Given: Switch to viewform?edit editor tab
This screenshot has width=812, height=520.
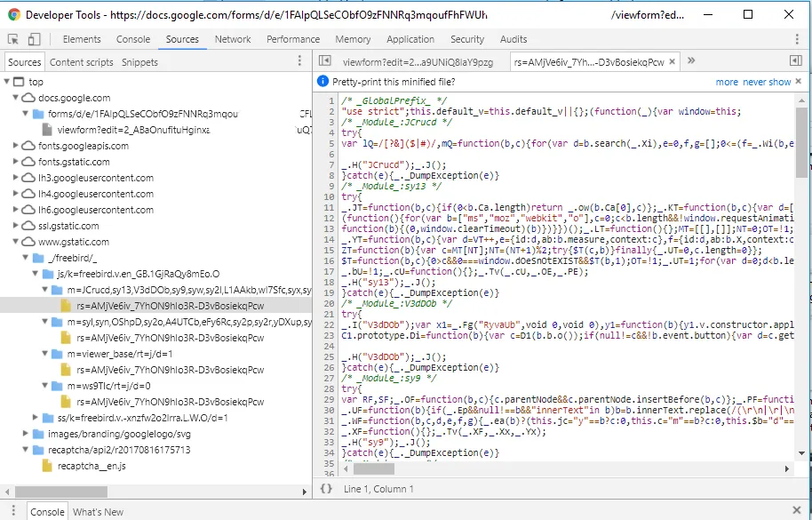Looking at the screenshot, I should point(418,62).
